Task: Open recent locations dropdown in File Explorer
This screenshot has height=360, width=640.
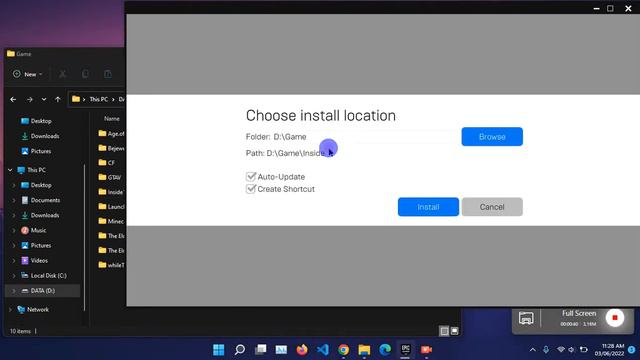Action: click(x=44, y=99)
